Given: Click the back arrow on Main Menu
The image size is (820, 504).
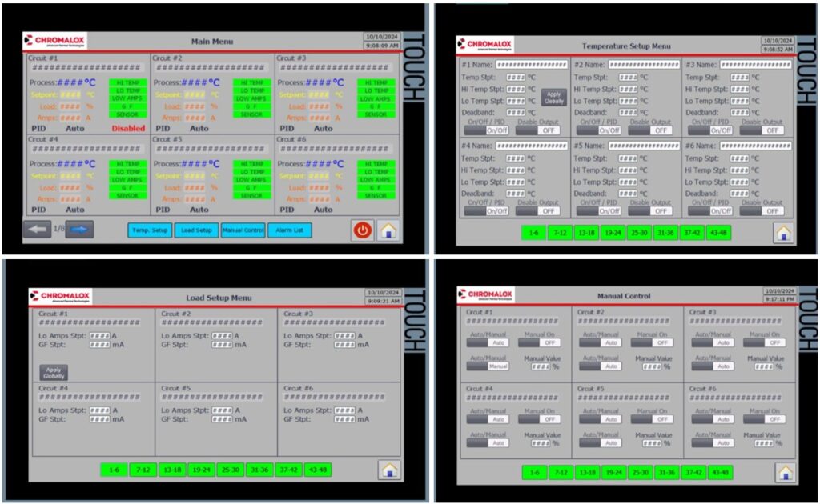Looking at the screenshot, I should tap(38, 230).
